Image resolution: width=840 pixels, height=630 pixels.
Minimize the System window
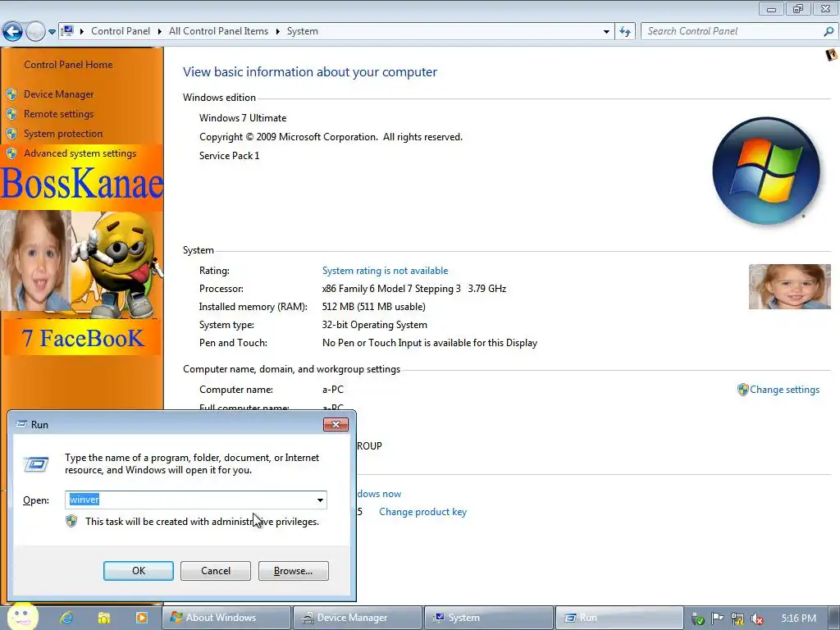pyautogui.click(x=771, y=8)
